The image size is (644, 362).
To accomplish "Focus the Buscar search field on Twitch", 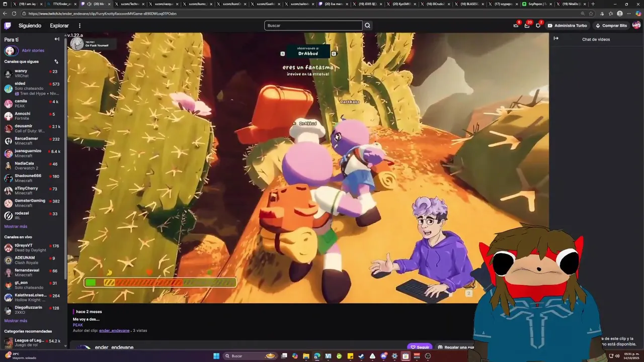I will pos(313,26).
